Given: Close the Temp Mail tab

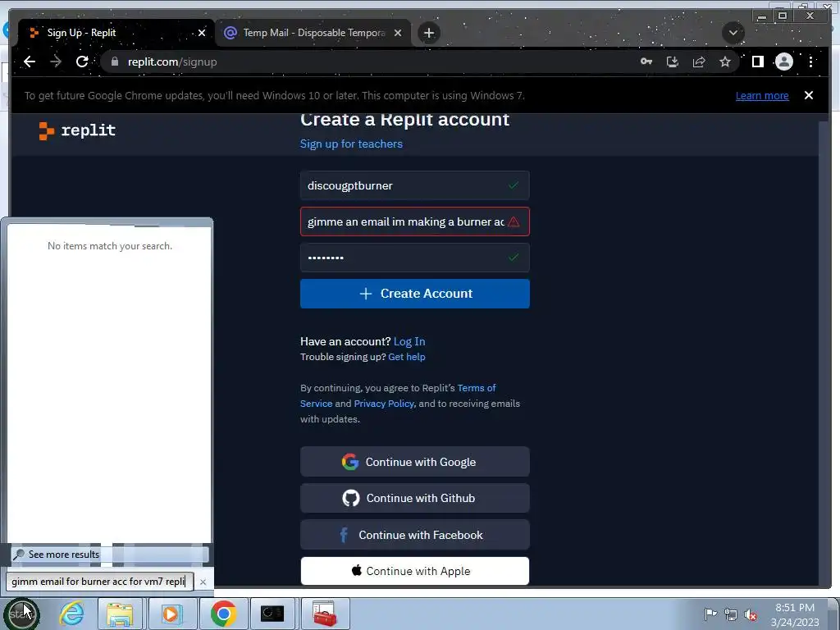Looking at the screenshot, I should tap(398, 33).
